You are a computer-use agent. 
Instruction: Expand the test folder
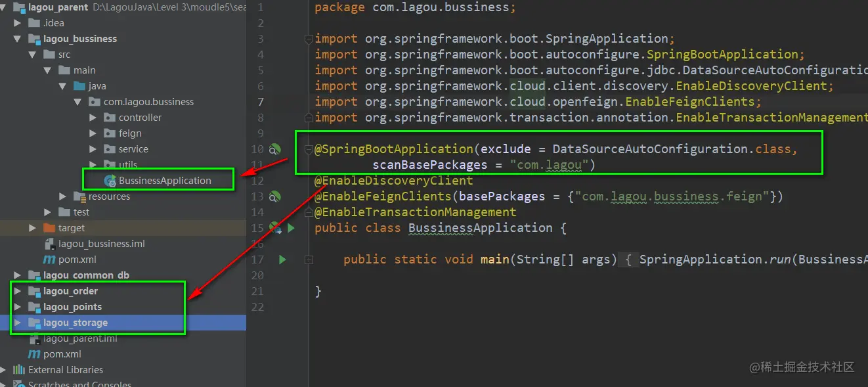coord(48,212)
